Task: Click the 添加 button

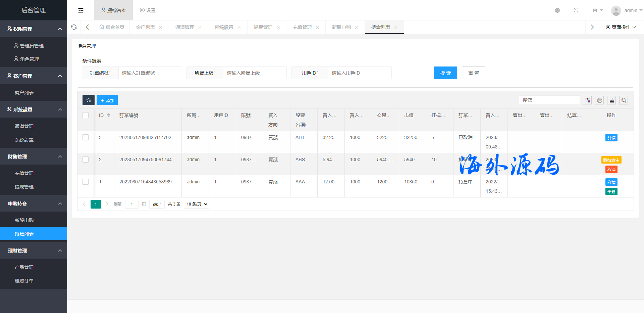Action: [x=107, y=100]
